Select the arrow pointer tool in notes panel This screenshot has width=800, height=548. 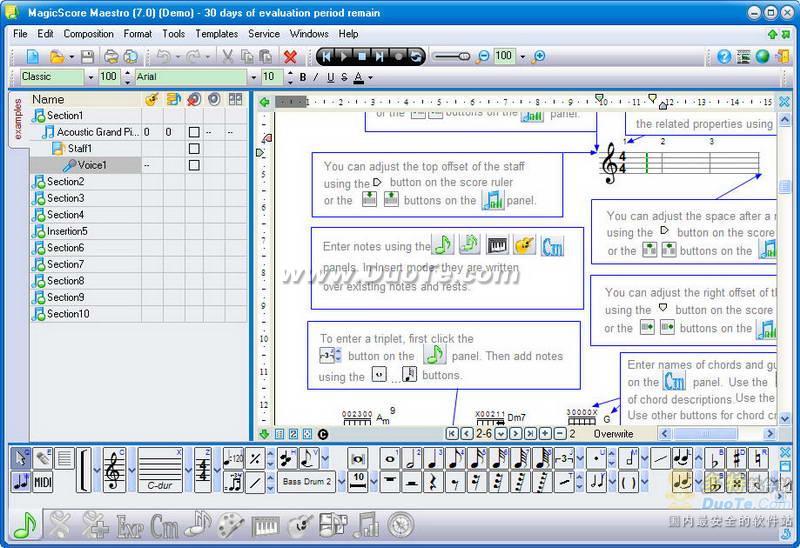tap(20, 459)
